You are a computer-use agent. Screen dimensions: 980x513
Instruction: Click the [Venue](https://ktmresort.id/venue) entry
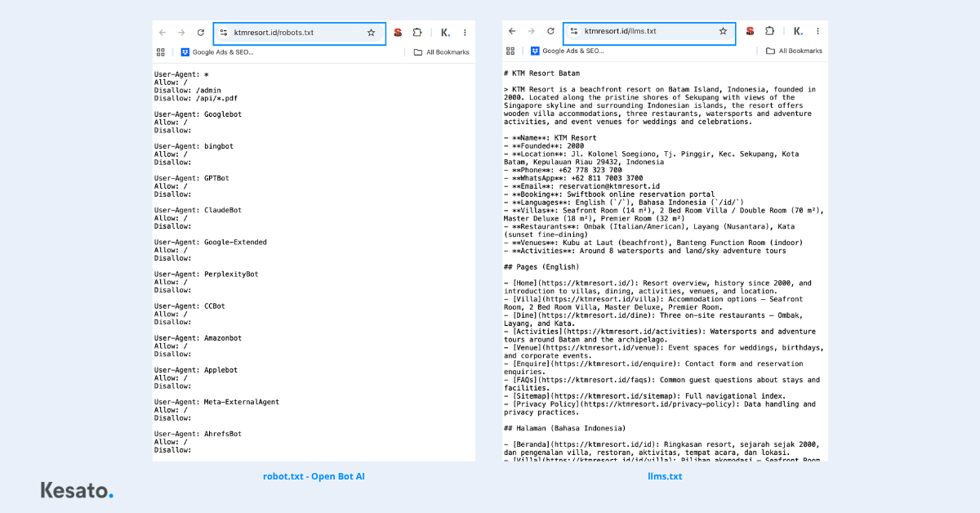click(x=664, y=351)
